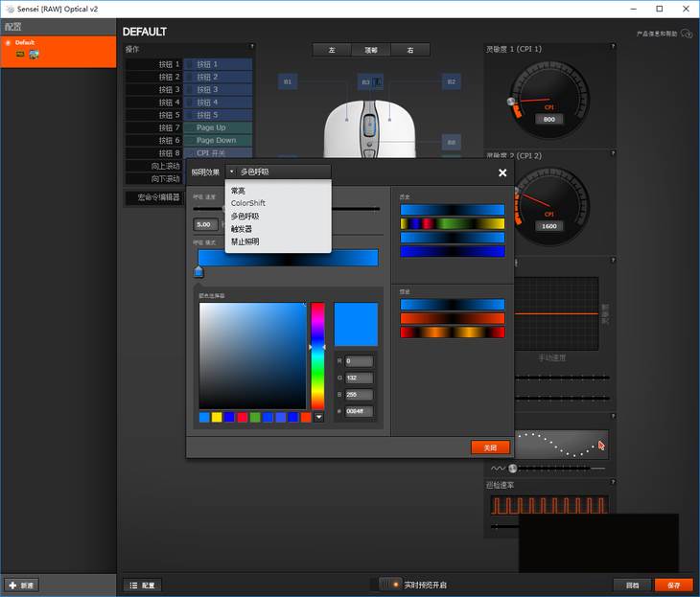Viewport: 700px width, 597px height.
Task: Click the breathing speed value field 5.00
Action: pos(205,224)
